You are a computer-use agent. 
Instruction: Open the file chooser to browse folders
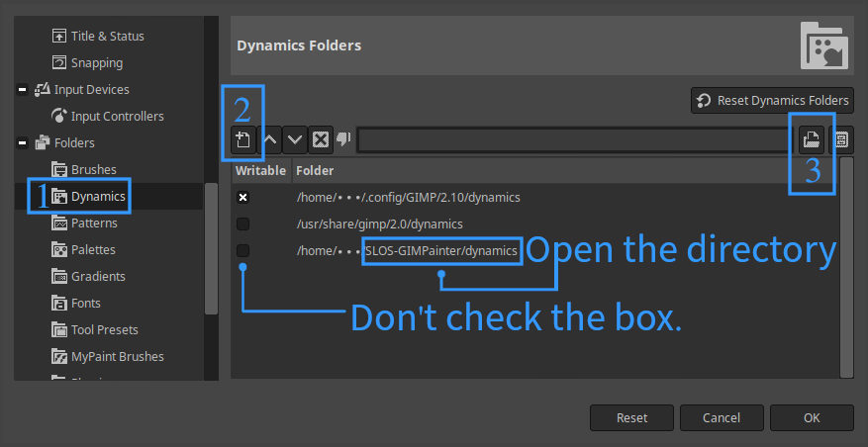pyautogui.click(x=812, y=140)
